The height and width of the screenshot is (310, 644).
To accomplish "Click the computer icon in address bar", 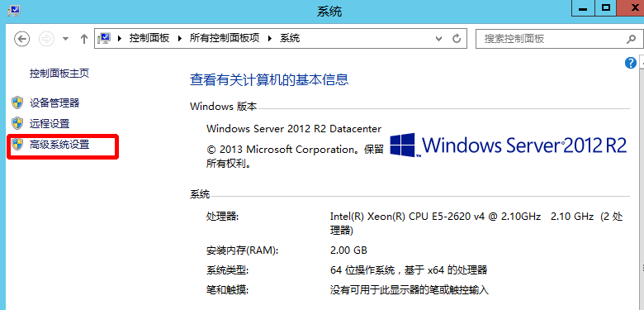I will [104, 39].
